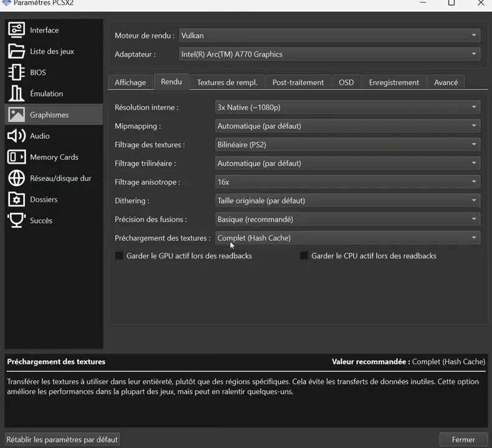Switch to the Textures de rempl. tab

tap(227, 82)
